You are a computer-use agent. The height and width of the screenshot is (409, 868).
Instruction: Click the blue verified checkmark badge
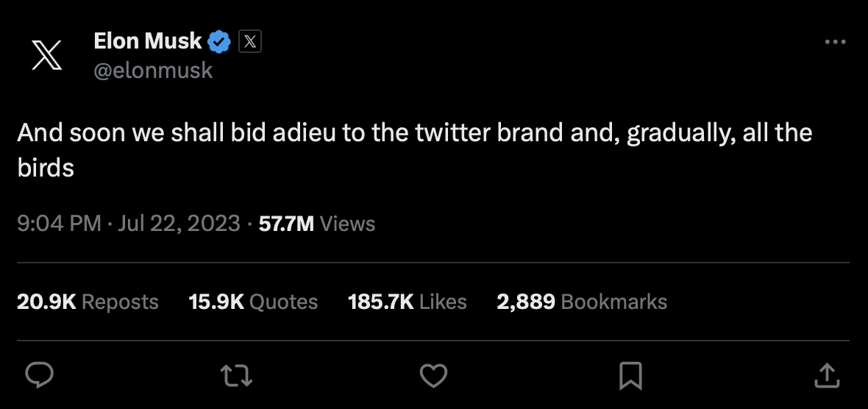(219, 42)
